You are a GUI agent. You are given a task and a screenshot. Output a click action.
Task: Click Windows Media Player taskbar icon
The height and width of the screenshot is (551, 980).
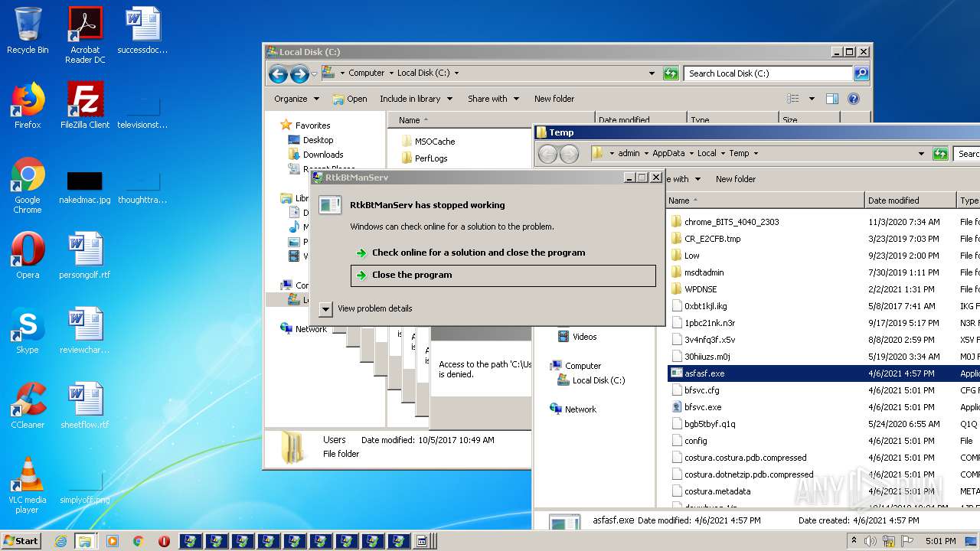click(113, 541)
